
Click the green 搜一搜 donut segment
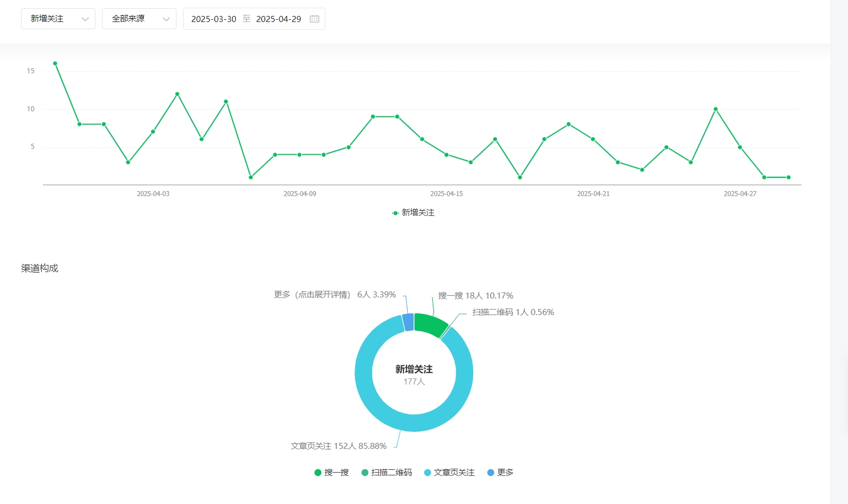click(x=430, y=324)
